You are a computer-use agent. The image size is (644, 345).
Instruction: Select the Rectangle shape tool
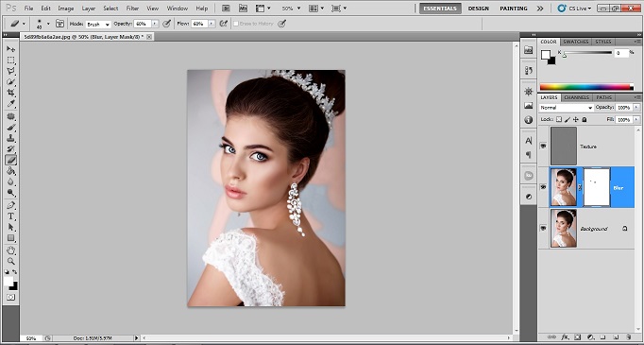pyautogui.click(x=10, y=237)
